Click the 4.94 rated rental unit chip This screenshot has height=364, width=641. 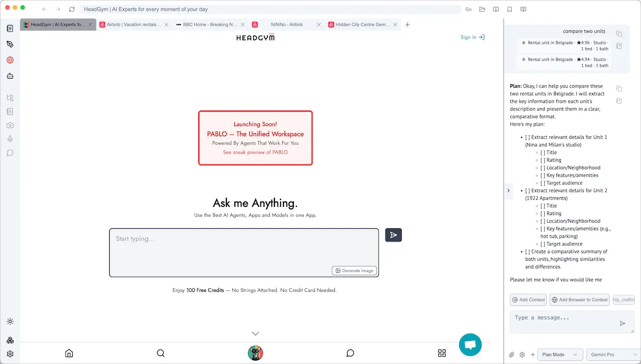564,63
